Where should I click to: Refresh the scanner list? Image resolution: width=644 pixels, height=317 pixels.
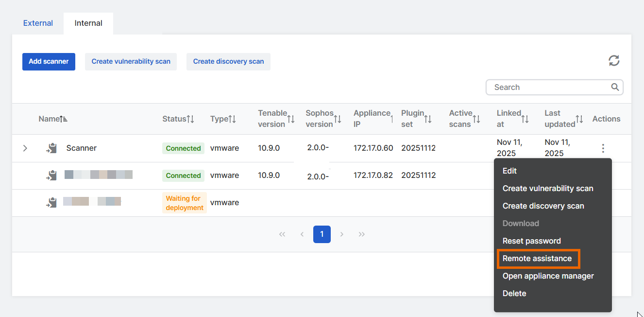point(614,60)
